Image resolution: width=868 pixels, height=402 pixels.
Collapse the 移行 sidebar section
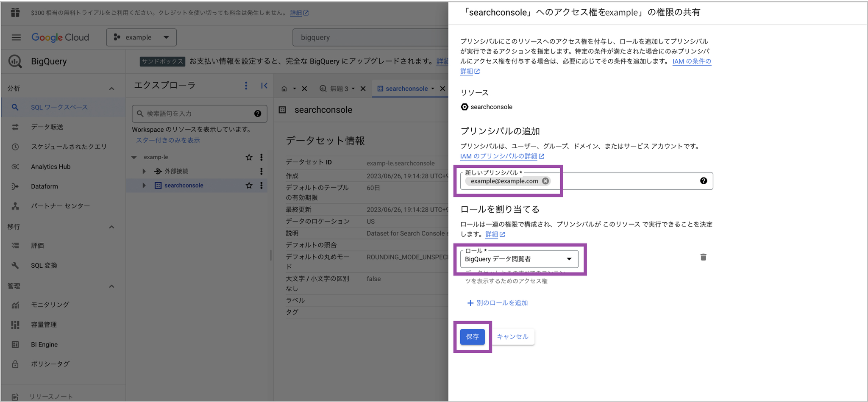[111, 227]
